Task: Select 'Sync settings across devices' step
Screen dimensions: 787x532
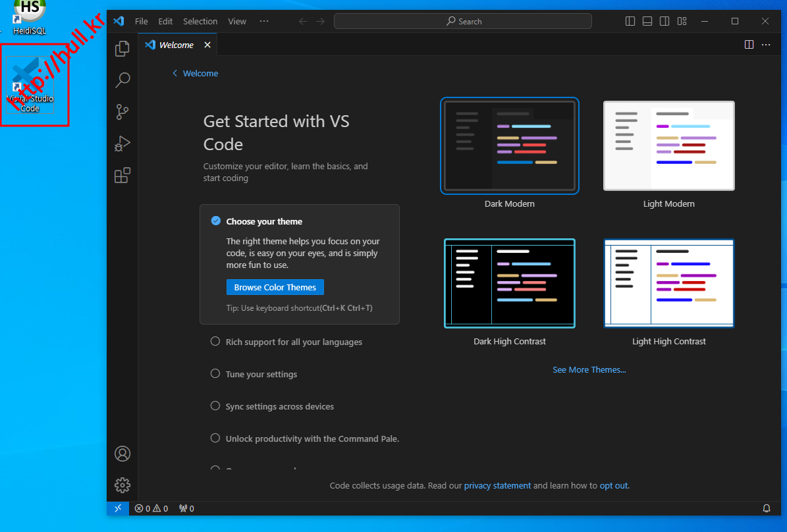Action: click(x=279, y=406)
